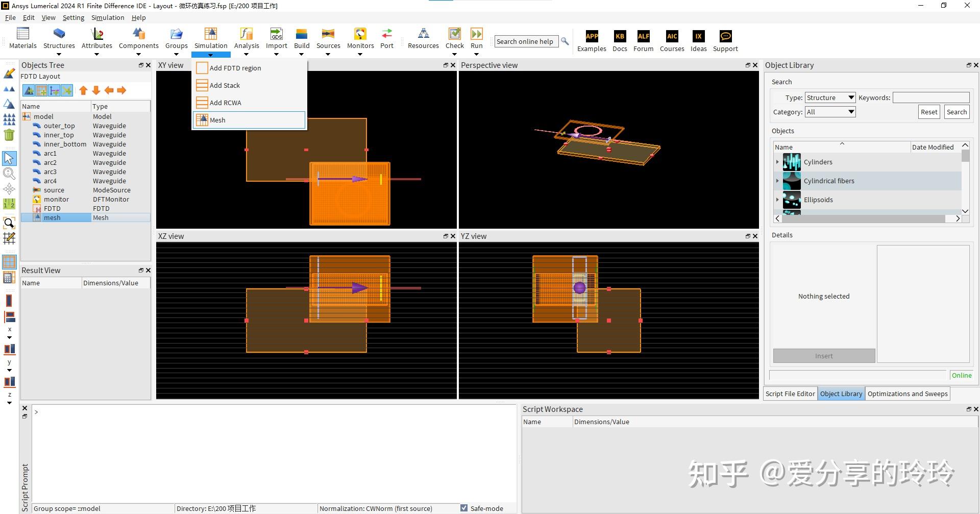The image size is (980, 514).
Task: Open the Setting menu
Action: coord(73,17)
